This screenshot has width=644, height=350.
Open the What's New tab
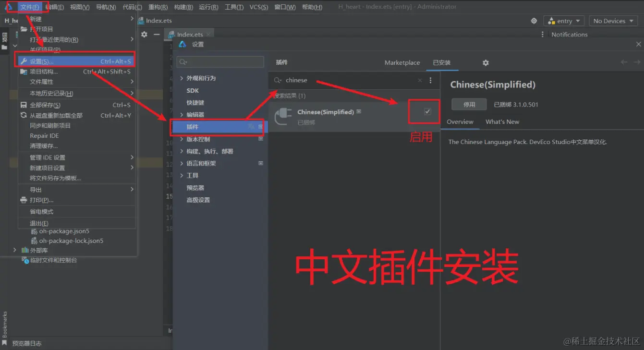(502, 122)
